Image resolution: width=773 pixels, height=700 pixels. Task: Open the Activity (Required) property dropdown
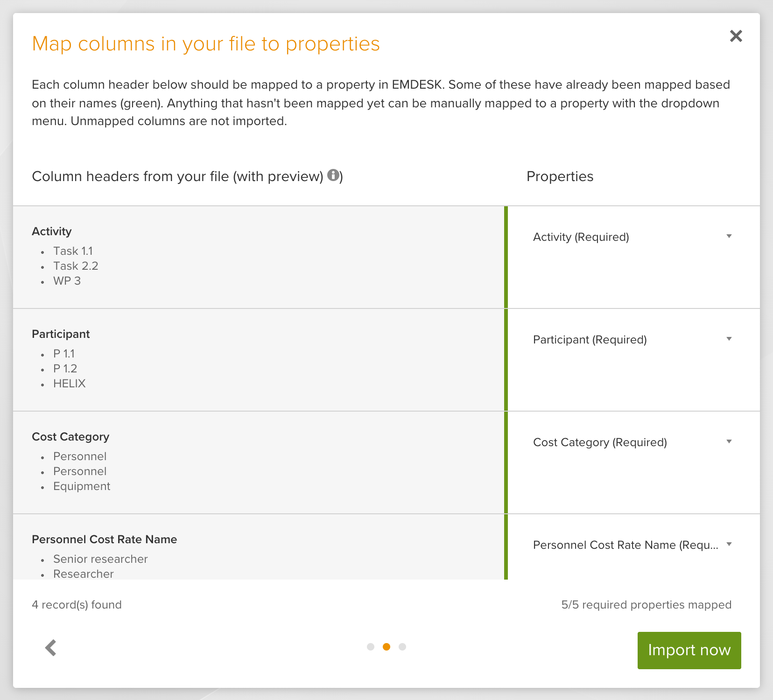[633, 237]
